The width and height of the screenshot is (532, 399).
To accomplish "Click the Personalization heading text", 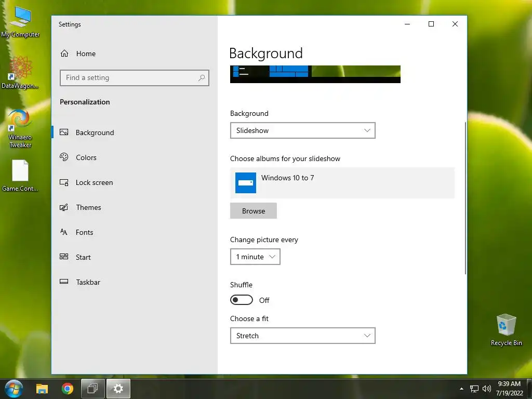I will tap(85, 102).
